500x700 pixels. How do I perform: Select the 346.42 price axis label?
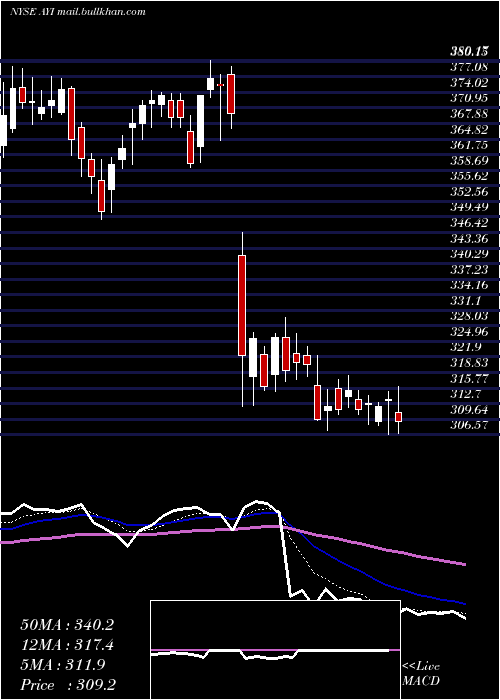coord(469,223)
